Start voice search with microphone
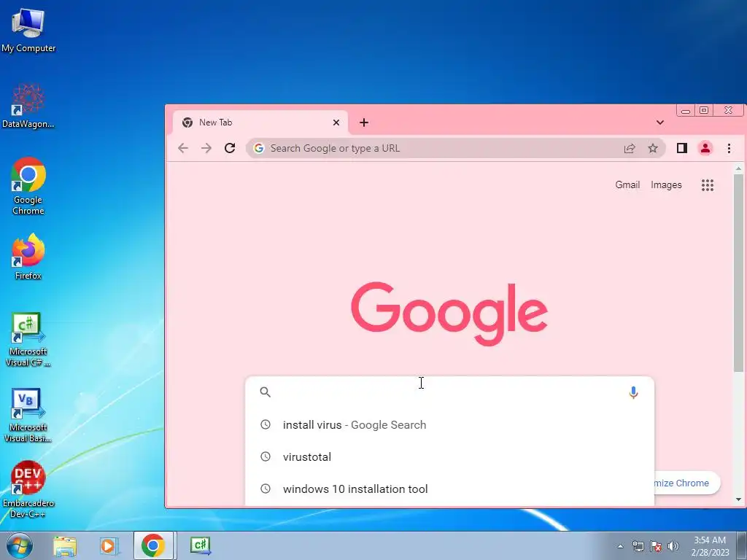Image resolution: width=747 pixels, height=560 pixels. [x=633, y=392]
